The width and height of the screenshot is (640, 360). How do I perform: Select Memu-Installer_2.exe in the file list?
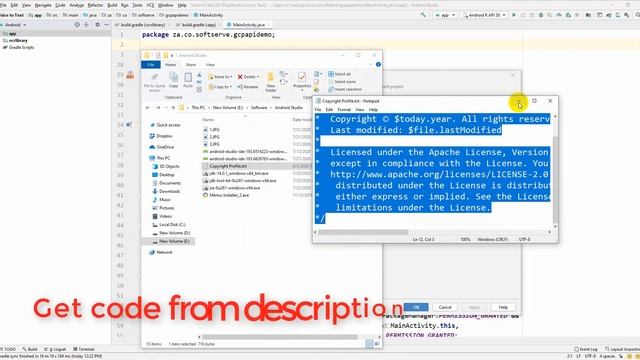tap(226, 195)
